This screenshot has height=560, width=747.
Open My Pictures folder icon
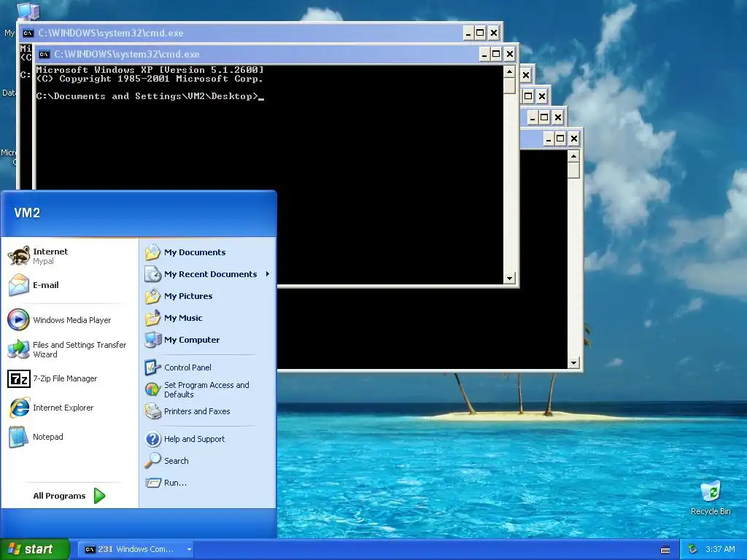pyautogui.click(x=153, y=296)
